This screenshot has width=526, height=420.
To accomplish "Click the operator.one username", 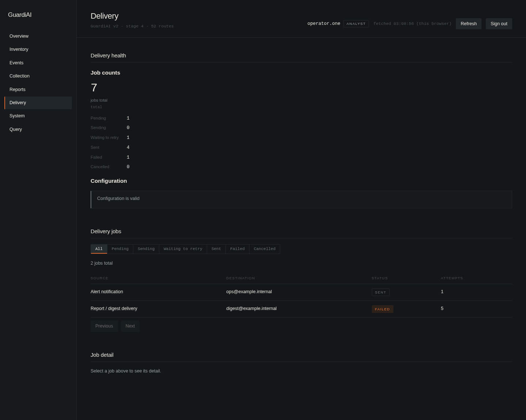I will pos(324,23).
